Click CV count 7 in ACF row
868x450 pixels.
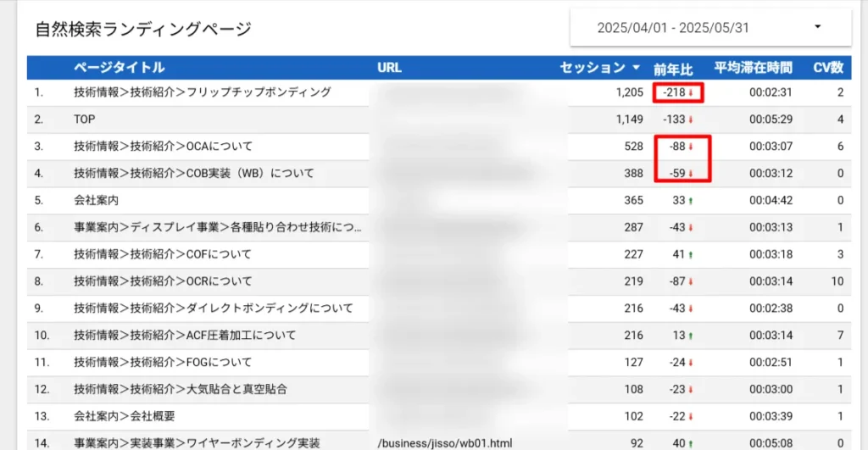(840, 335)
